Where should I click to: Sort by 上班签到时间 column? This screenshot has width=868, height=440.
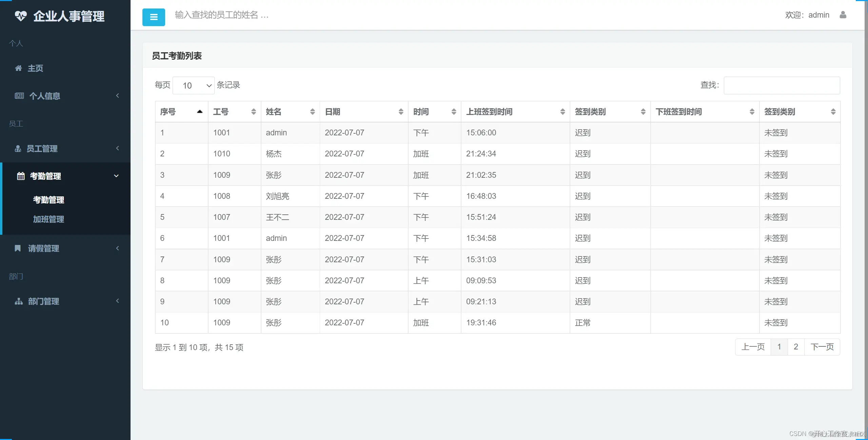pyautogui.click(x=562, y=112)
